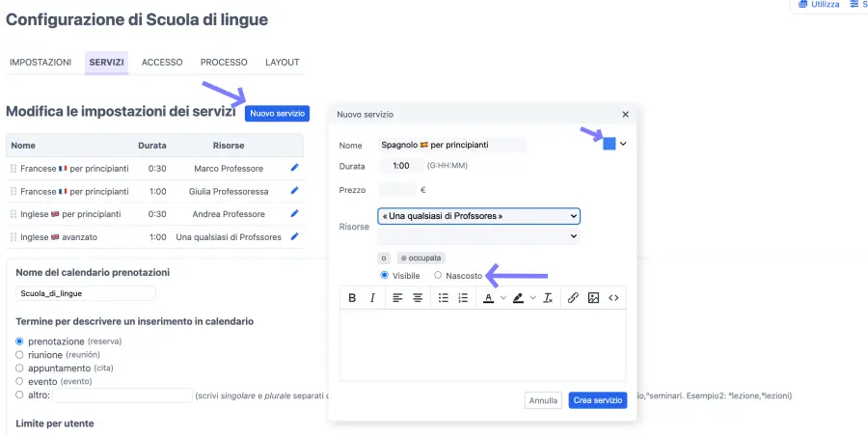The height and width of the screenshot is (435, 868).
Task: Choose text highlight color tool
Action: [x=518, y=298]
